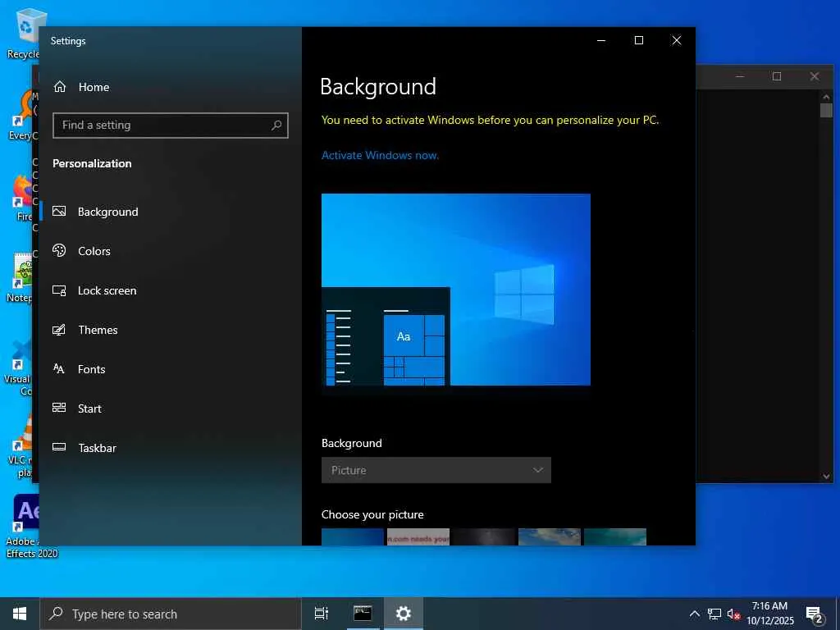
Task: Click the Background picture icon in sidebar
Action: pyautogui.click(x=59, y=211)
